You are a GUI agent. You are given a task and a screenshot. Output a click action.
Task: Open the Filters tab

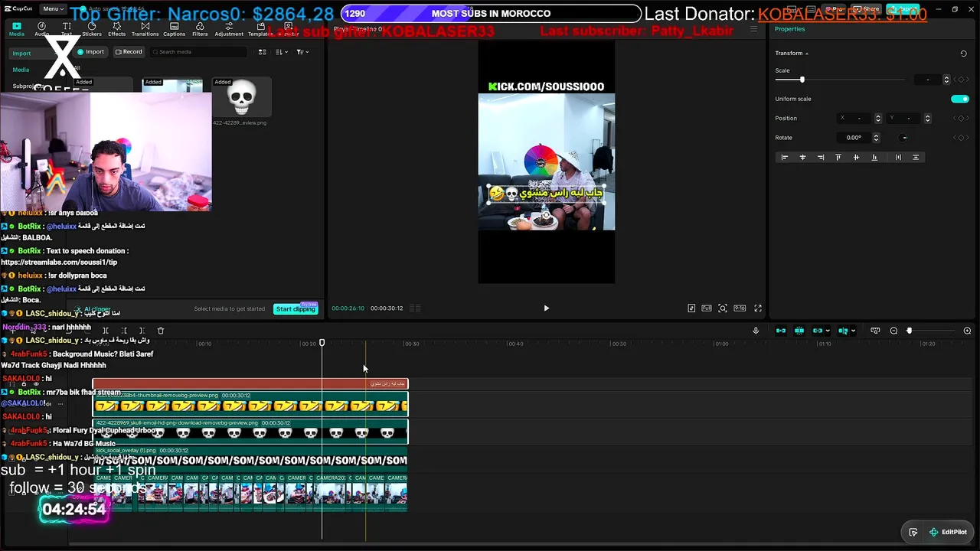coord(200,29)
